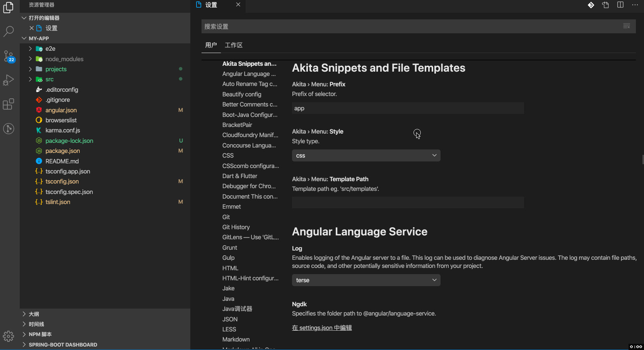This screenshot has height=350, width=644.
Task: Open settings JSON file icon in the editor toolbar
Action: pos(606,5)
